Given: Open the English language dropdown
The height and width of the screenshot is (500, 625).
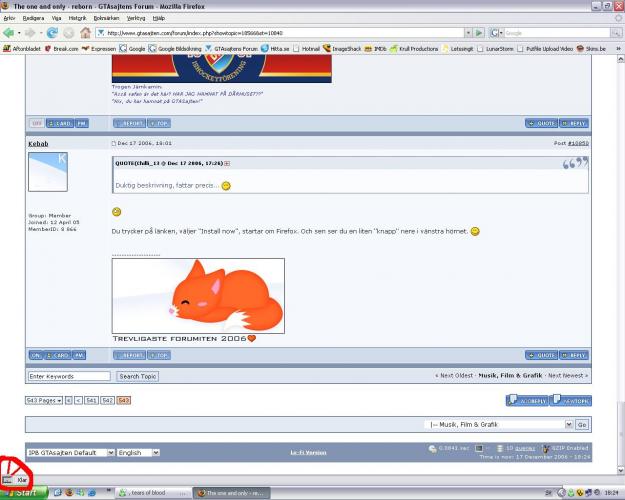Looking at the screenshot, I should (139, 452).
